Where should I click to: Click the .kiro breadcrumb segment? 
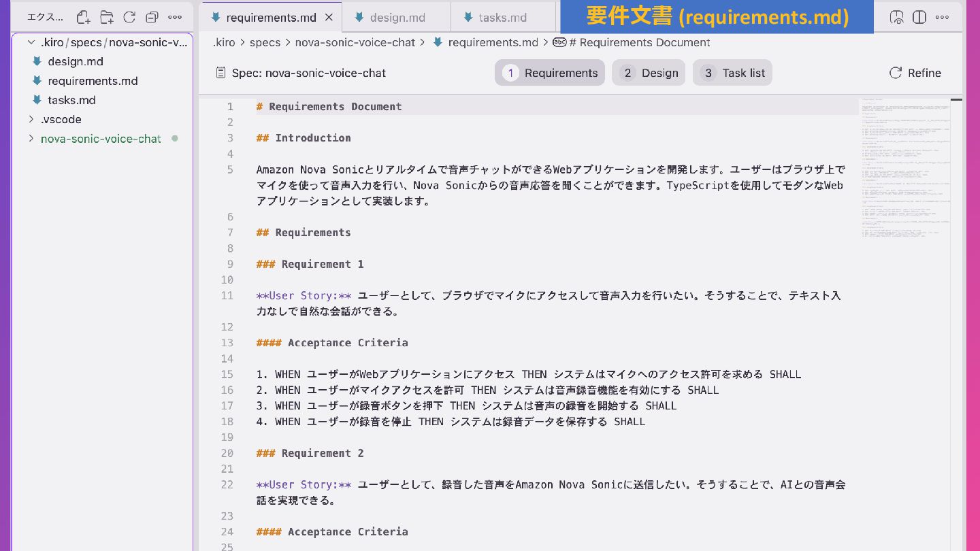pos(224,42)
